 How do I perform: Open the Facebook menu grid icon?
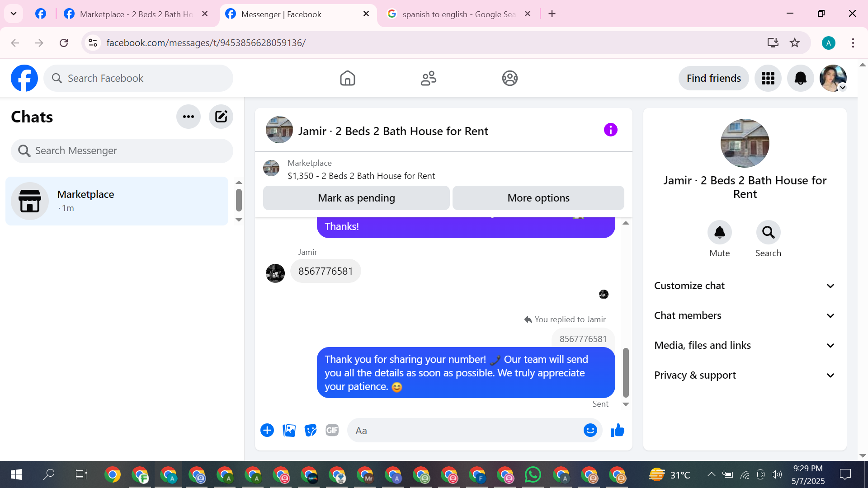pos(768,78)
